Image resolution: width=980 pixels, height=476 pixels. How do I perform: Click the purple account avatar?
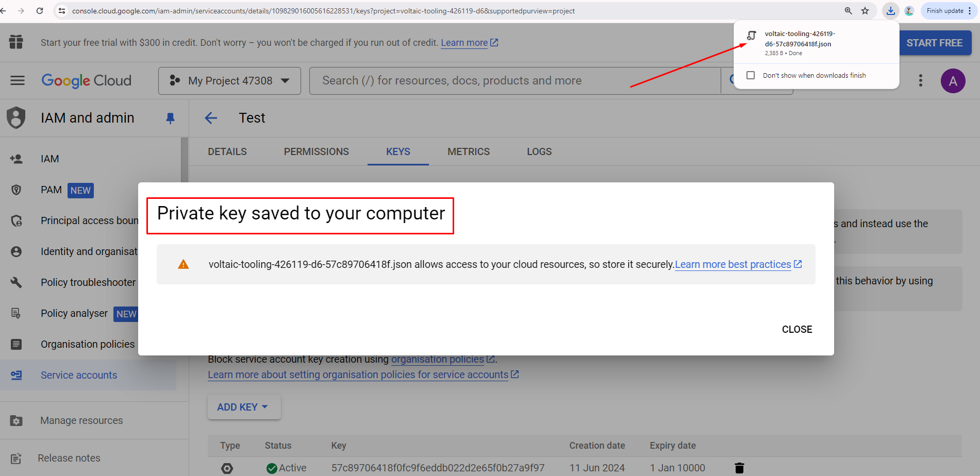[953, 81]
